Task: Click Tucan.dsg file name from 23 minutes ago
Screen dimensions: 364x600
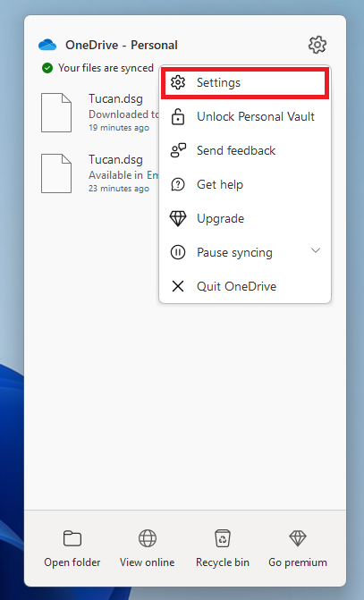Action: [115, 159]
